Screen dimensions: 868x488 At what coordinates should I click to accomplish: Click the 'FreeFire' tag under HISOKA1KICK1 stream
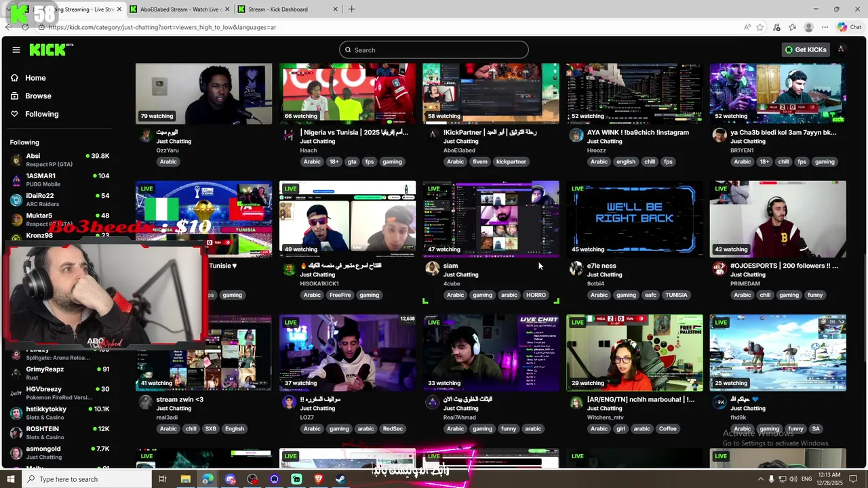[x=340, y=296]
